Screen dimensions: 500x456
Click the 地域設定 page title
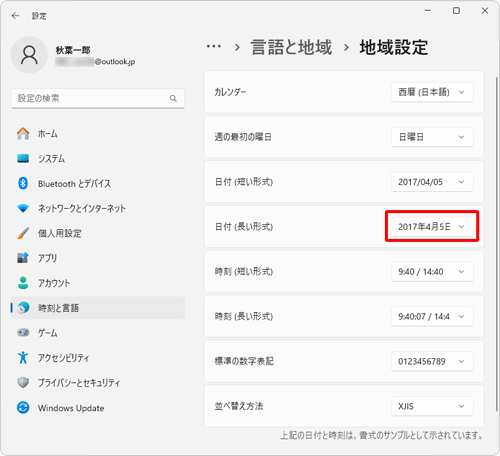394,47
